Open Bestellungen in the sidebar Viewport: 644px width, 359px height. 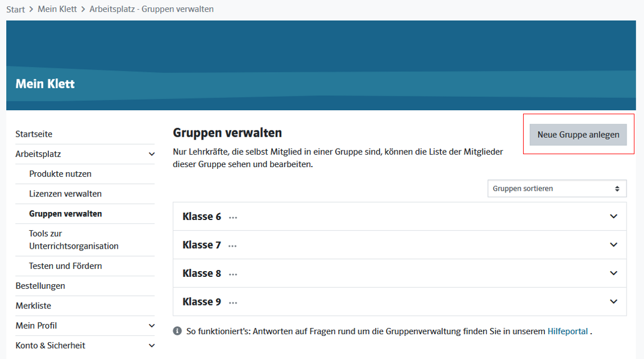[40, 286]
